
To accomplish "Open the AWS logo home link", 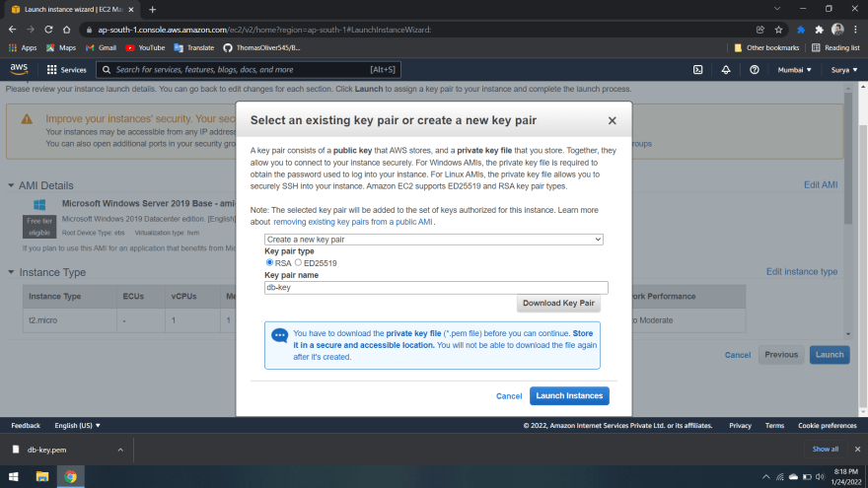I will pyautogui.click(x=19, y=69).
